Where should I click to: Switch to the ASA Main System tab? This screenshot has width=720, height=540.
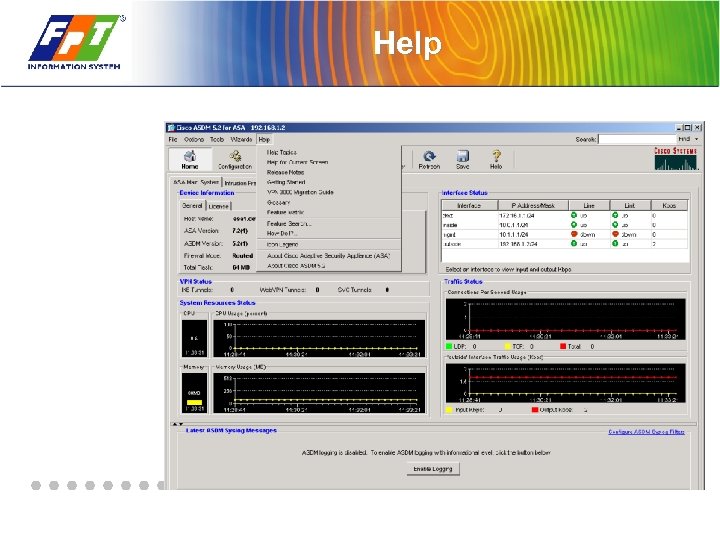tap(196, 182)
